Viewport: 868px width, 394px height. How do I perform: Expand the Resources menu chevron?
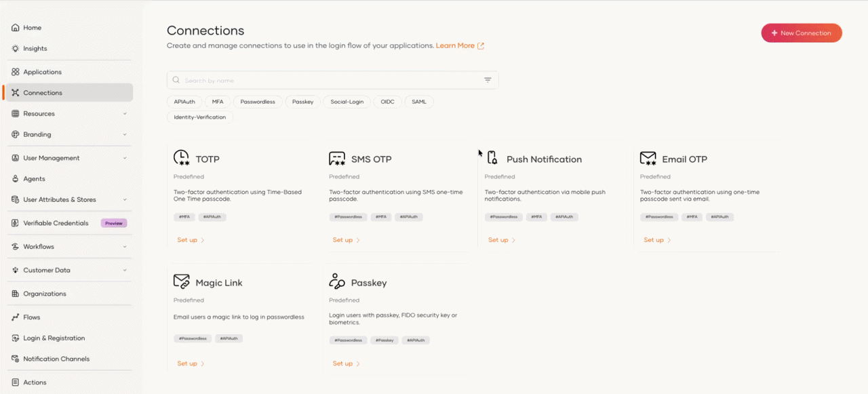(125, 114)
